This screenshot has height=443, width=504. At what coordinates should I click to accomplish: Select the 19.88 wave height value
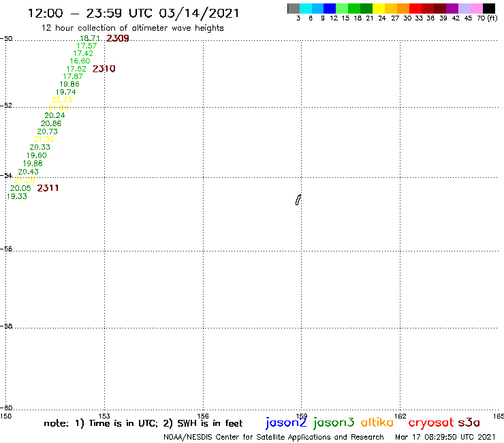click(33, 164)
